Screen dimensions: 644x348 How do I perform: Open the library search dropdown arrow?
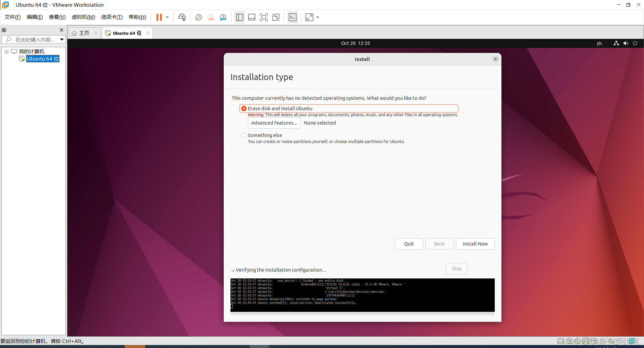tap(62, 40)
